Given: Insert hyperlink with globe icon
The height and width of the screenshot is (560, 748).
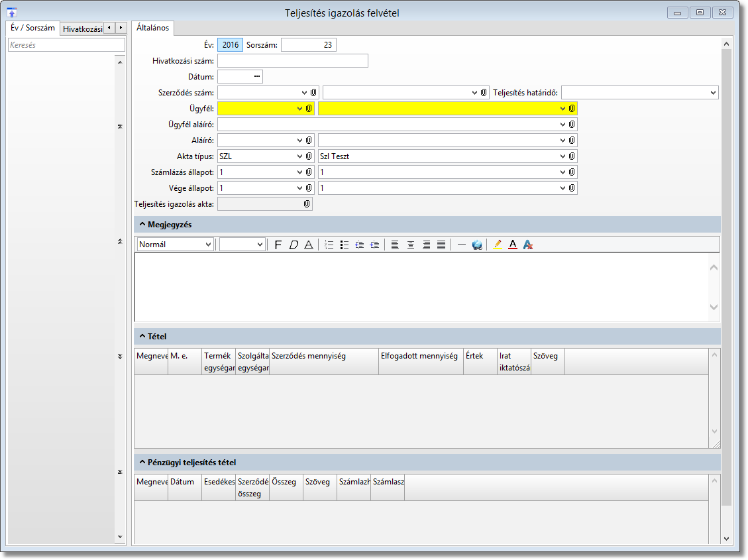Looking at the screenshot, I should coord(477,245).
